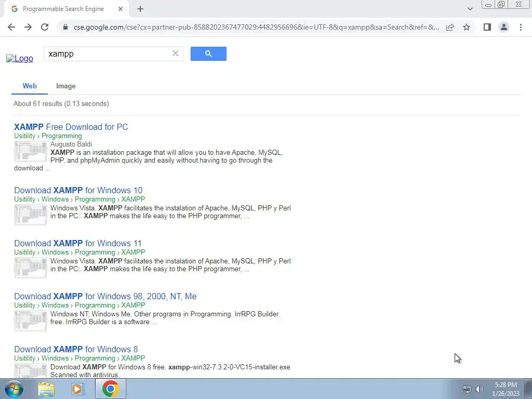Switch to the Image results tab
This screenshot has width=532, height=399.
pyautogui.click(x=66, y=86)
